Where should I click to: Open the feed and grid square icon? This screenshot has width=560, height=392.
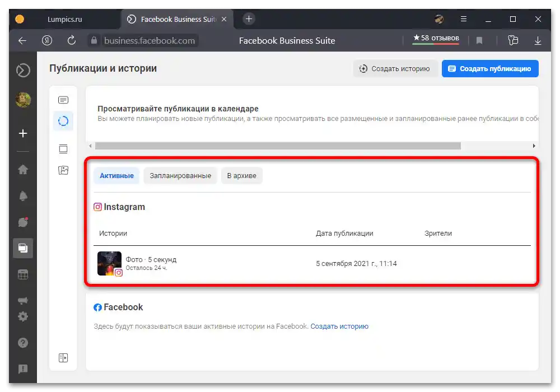[x=63, y=148]
